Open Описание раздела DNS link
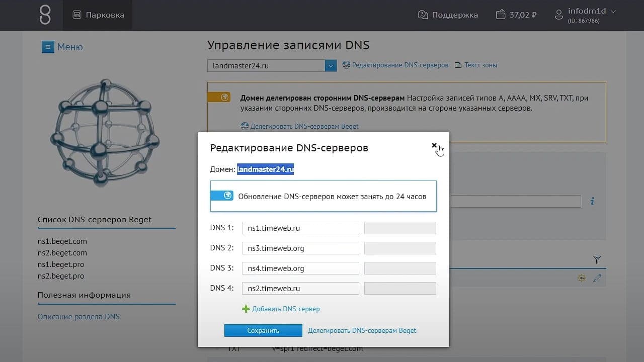644x362 pixels. tap(78, 317)
